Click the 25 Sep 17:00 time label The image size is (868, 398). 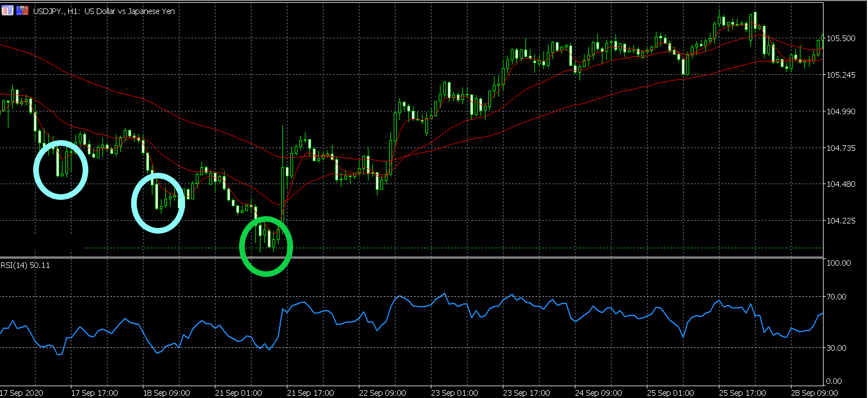tap(743, 392)
